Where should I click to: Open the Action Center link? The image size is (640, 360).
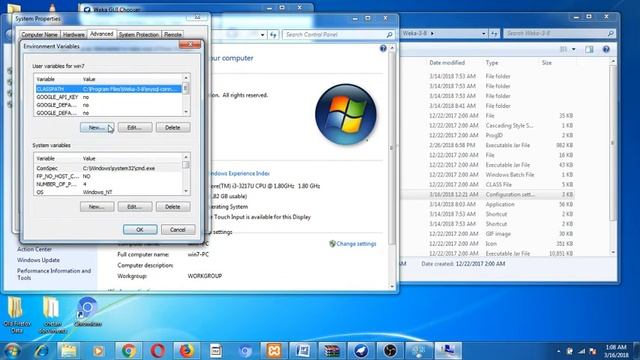point(34,249)
